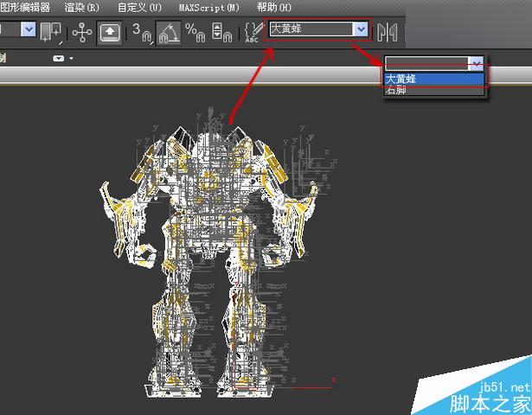Click the robot model in viewport
The height and width of the screenshot is (415, 532).
pos(210,261)
